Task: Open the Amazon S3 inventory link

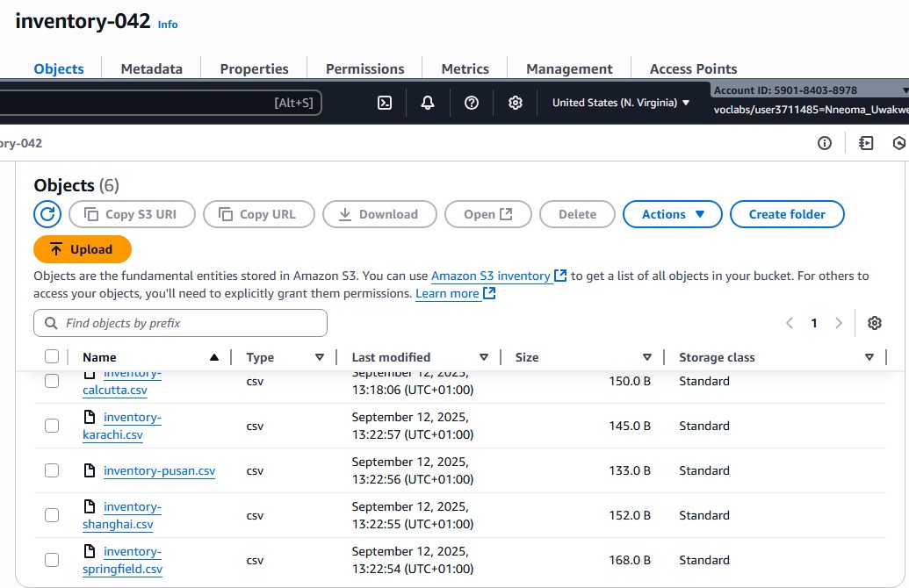Action: point(490,276)
